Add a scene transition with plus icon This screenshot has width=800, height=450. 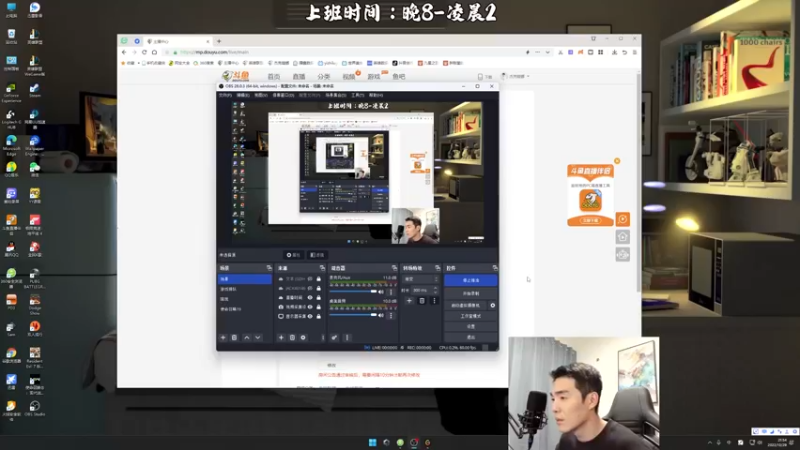pos(409,301)
